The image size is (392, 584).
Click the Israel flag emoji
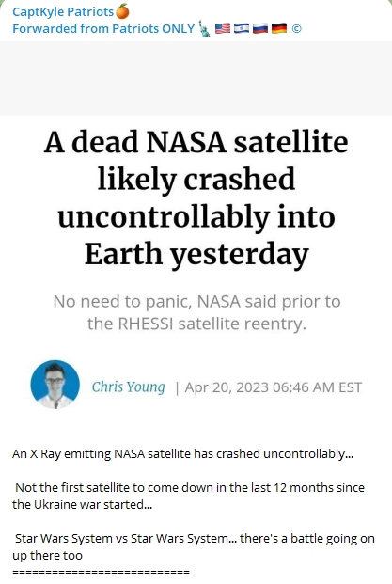[x=242, y=28]
